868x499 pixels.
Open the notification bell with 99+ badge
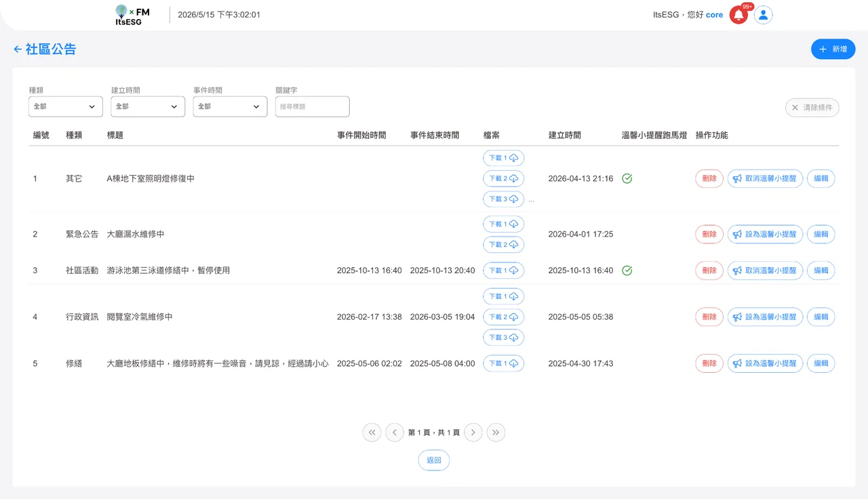coord(738,15)
